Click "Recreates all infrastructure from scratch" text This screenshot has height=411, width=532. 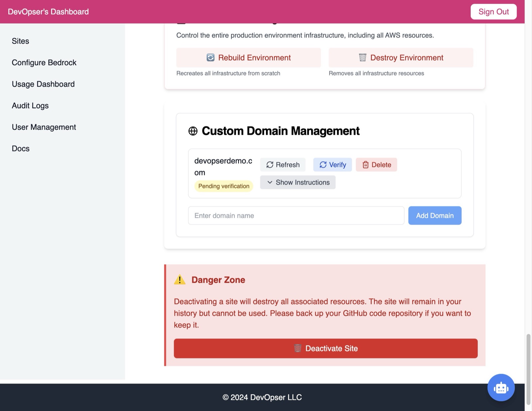(228, 73)
